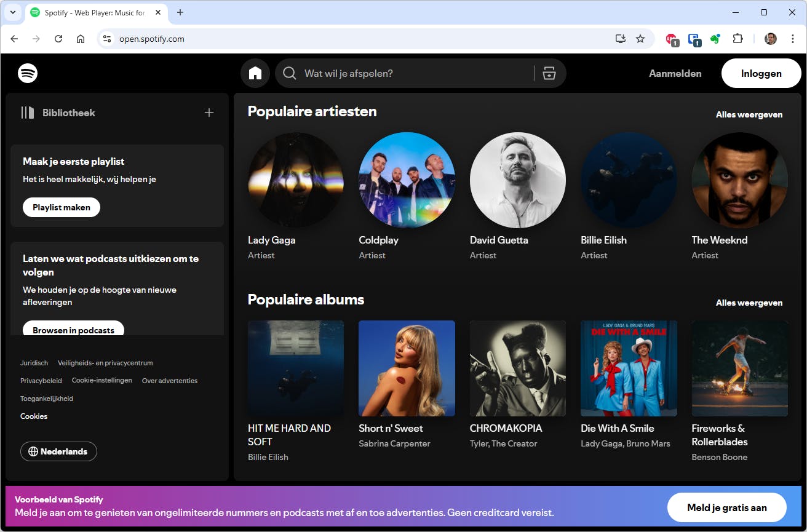Open the Extensions puzzle icon
The width and height of the screenshot is (807, 532).
737,39
